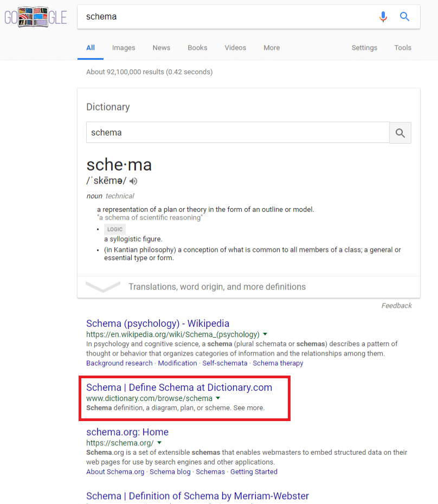Open the Getting Started sitelink under schema.org
The height and width of the screenshot is (504, 438).
click(x=254, y=471)
